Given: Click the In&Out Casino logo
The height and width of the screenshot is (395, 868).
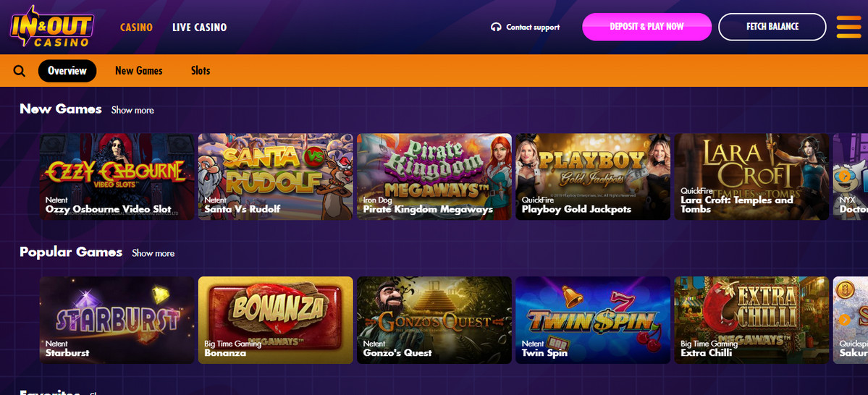Looking at the screenshot, I should [52, 26].
